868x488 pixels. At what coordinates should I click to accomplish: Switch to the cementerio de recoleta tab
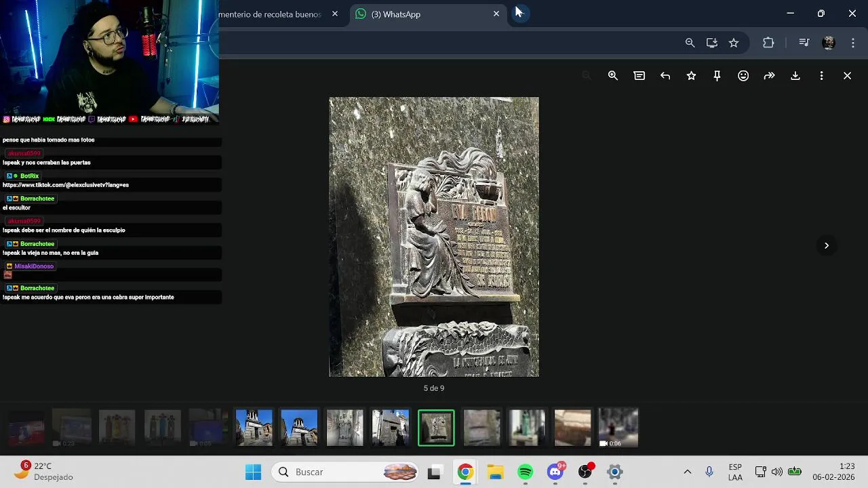point(270,14)
